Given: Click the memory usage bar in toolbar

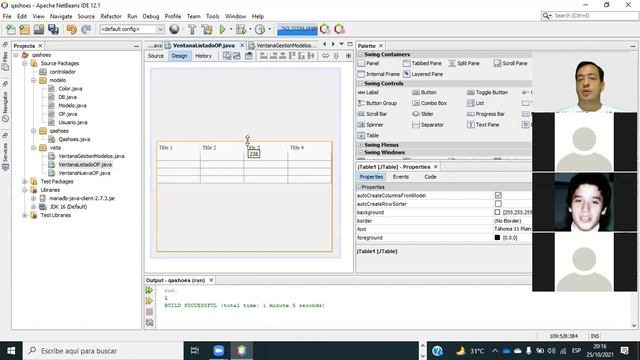Looking at the screenshot, I should pyautogui.click(x=297, y=29).
